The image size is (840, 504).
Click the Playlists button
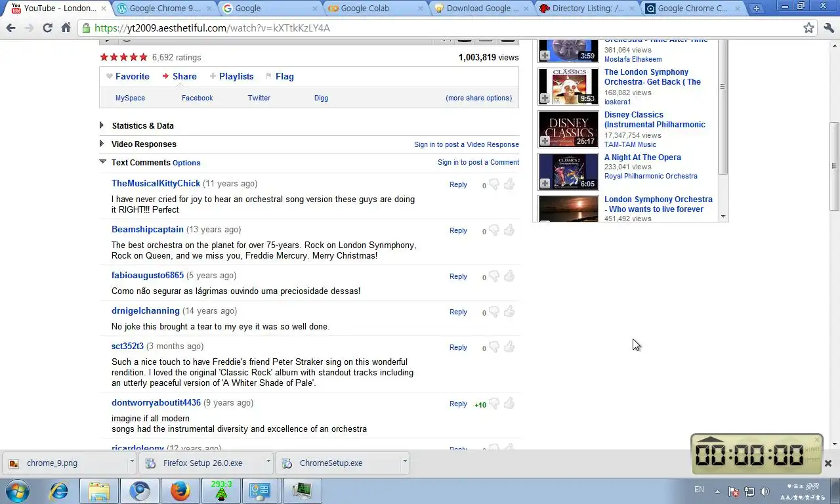[232, 76]
